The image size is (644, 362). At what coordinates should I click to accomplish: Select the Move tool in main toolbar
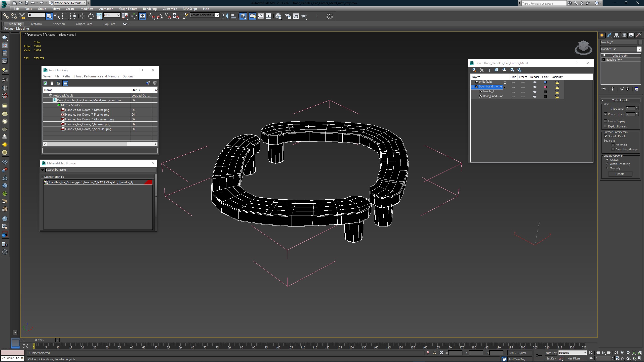[x=83, y=16]
